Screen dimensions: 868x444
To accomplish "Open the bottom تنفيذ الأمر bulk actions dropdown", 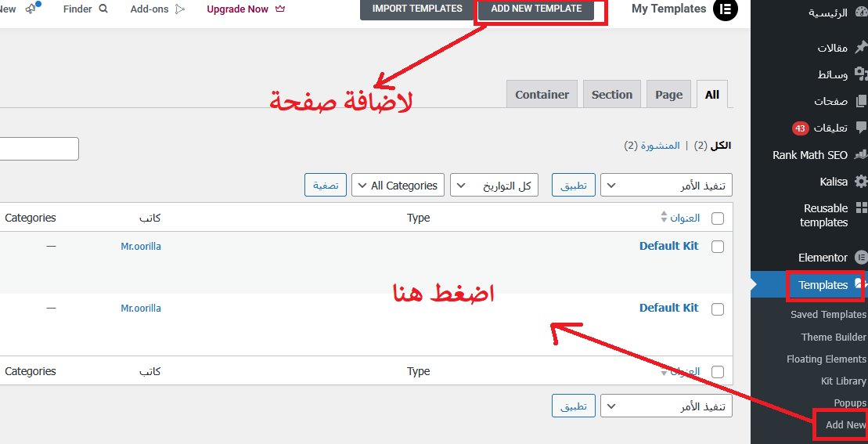I will (x=667, y=406).
